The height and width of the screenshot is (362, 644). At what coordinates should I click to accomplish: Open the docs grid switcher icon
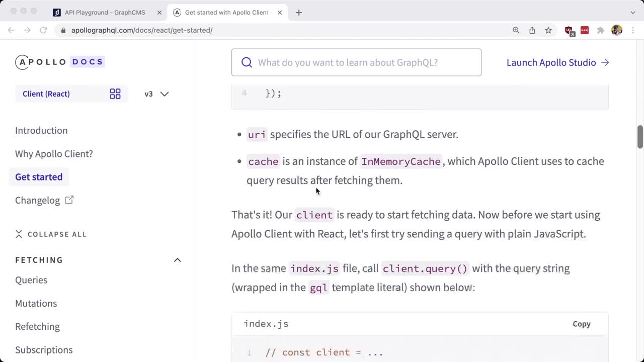[115, 94]
